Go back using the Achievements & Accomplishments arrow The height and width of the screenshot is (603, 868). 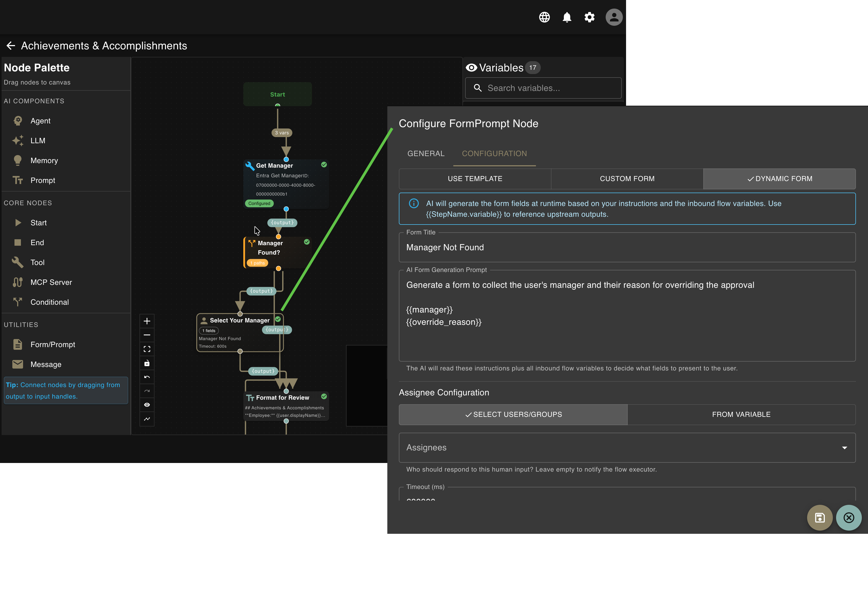[10, 45]
